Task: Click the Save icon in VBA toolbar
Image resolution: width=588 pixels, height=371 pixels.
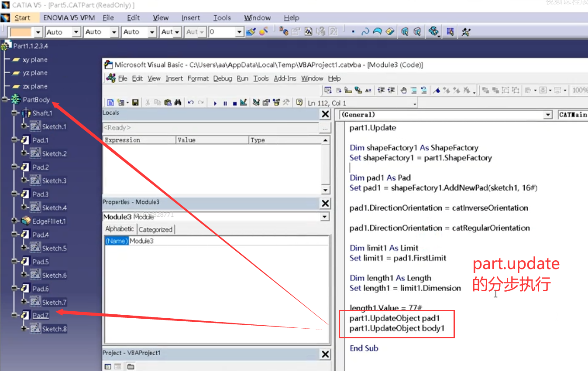Action: click(135, 102)
